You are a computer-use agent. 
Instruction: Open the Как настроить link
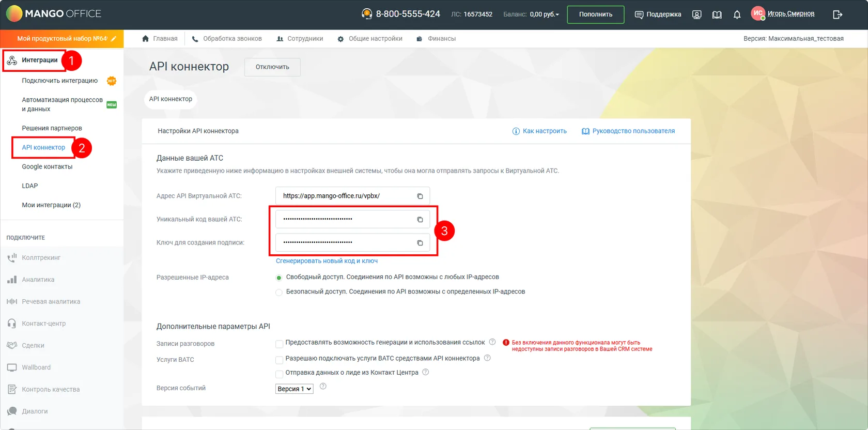(x=539, y=131)
